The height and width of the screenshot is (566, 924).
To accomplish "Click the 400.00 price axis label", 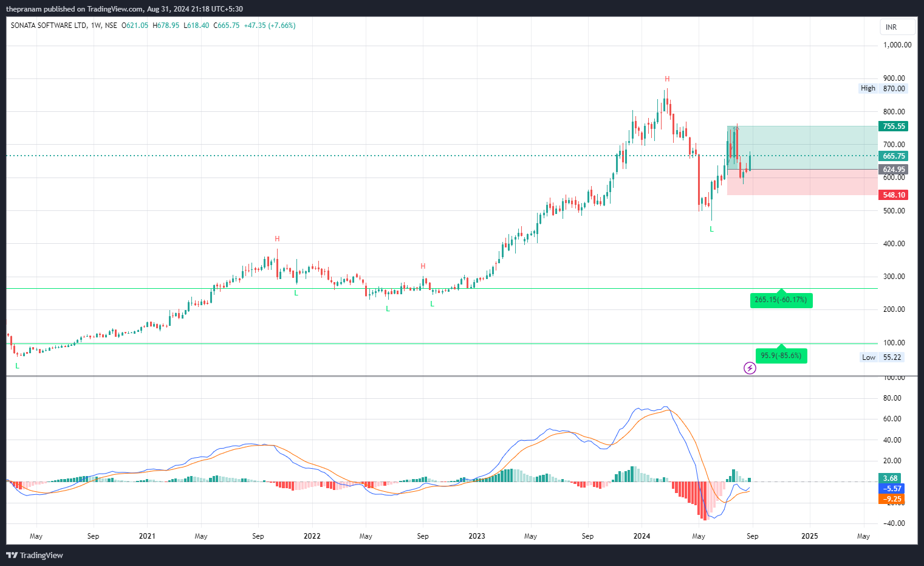I will [894, 244].
